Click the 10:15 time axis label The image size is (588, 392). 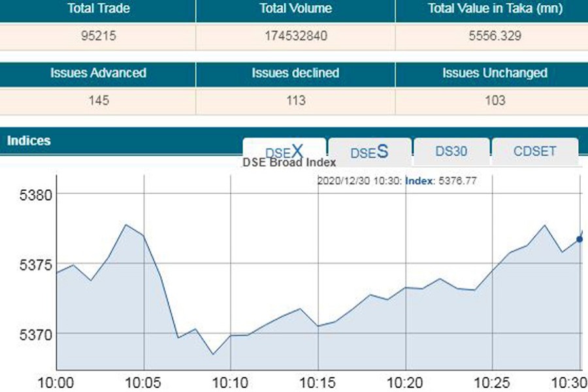tap(318, 382)
